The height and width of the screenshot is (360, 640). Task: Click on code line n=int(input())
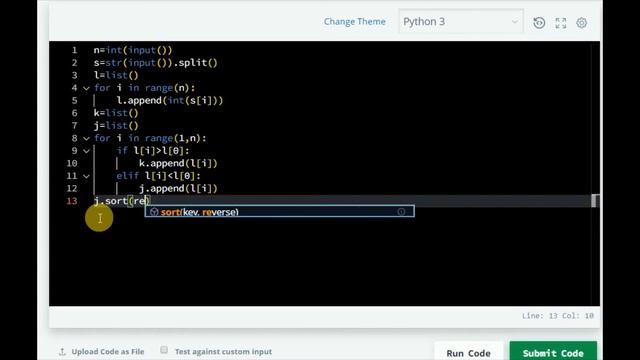133,50
